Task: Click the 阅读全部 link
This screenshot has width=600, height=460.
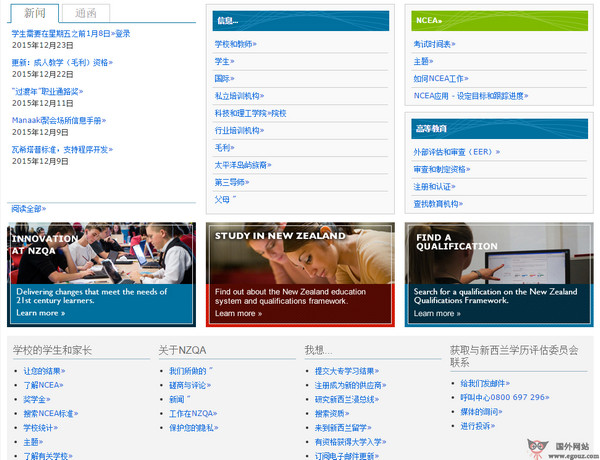Action: point(28,209)
